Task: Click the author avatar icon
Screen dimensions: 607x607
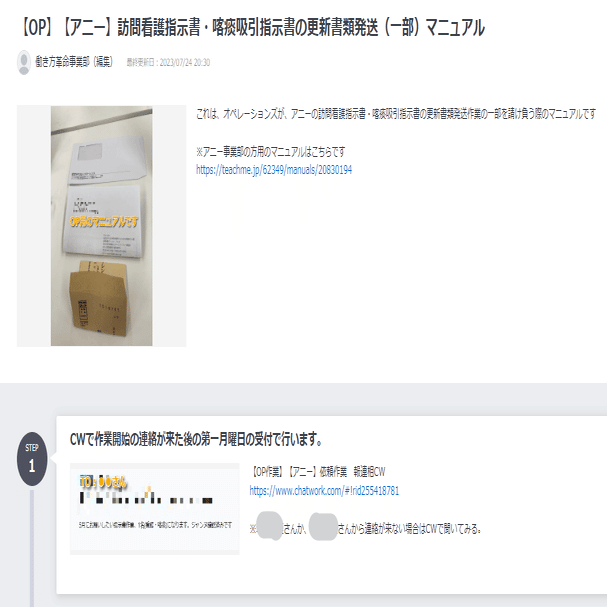Action: click(24, 62)
